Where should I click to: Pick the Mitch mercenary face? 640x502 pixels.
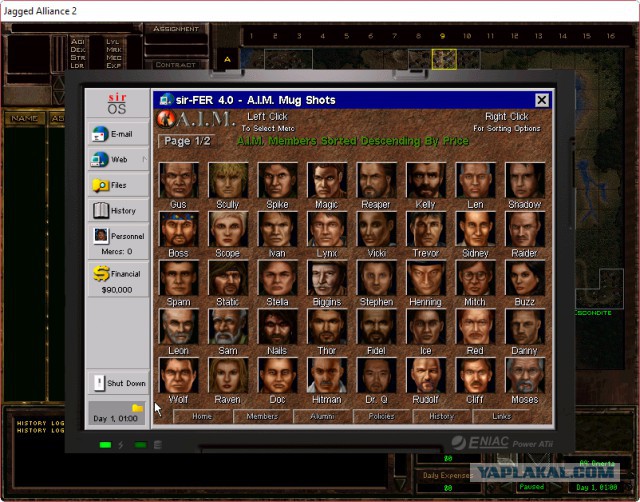click(475, 278)
